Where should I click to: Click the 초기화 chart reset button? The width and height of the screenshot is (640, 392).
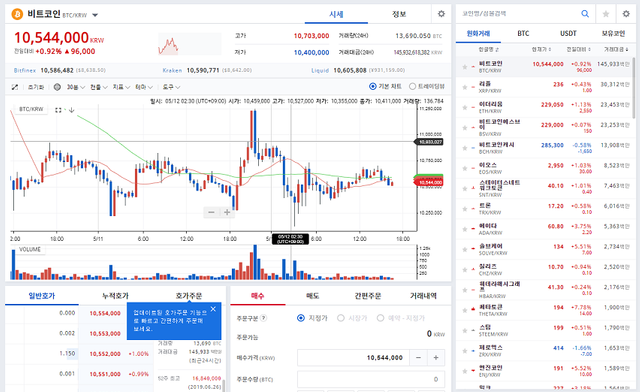click(x=36, y=87)
